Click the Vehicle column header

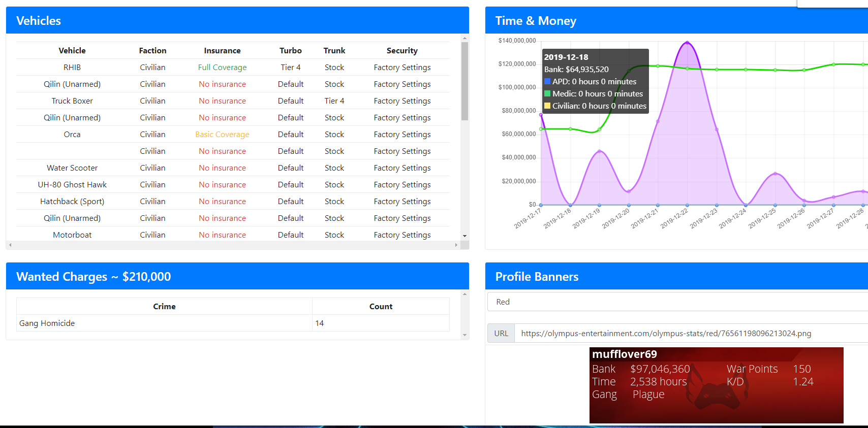pos(72,51)
